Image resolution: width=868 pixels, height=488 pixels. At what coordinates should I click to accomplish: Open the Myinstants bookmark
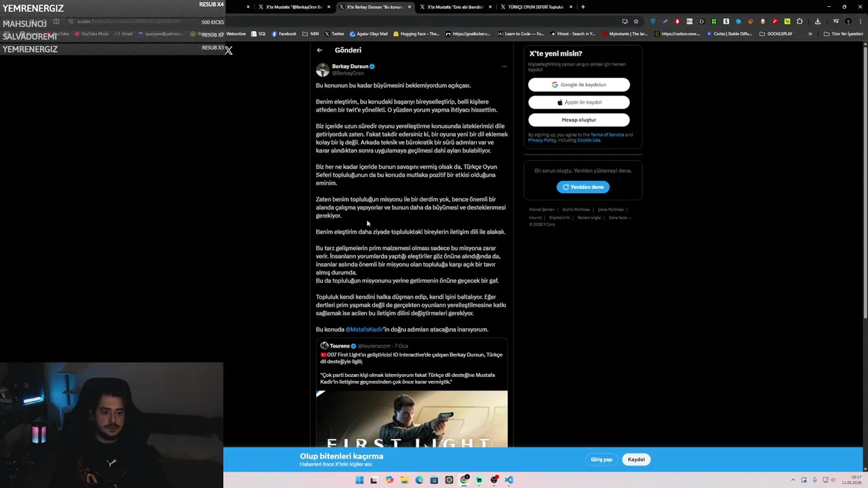click(x=625, y=34)
